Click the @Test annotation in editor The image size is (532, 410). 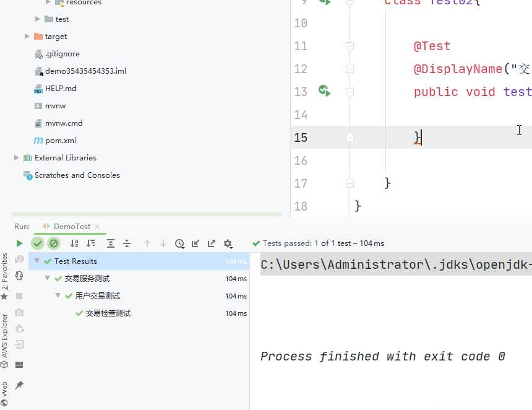(432, 46)
